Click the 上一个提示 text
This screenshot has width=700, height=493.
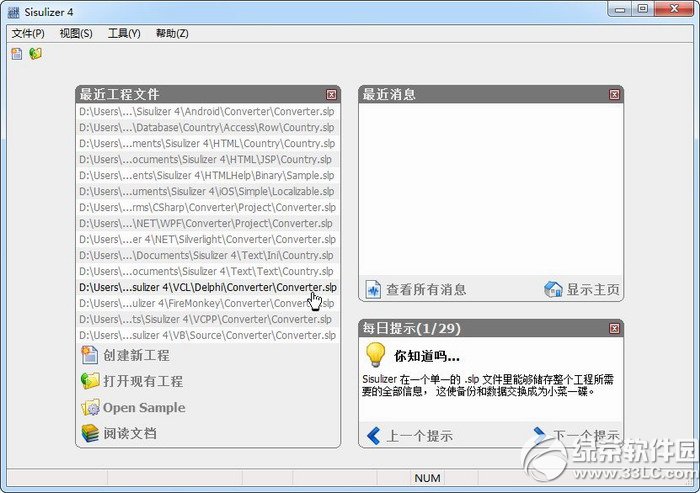click(420, 436)
